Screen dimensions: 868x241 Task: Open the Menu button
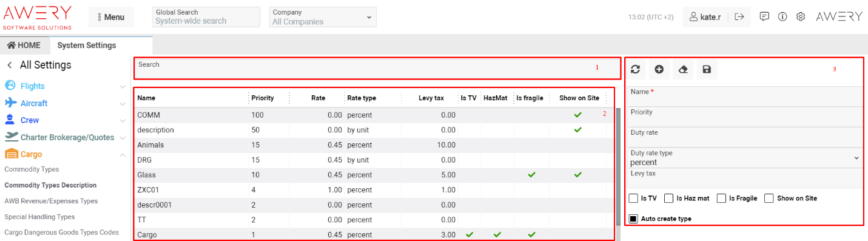point(111,17)
